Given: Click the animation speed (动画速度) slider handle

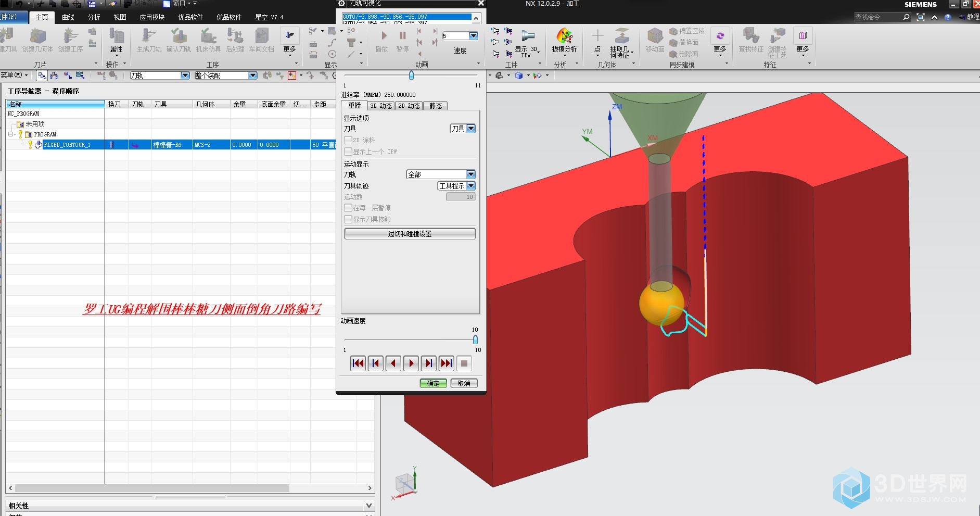Looking at the screenshot, I should [x=475, y=339].
